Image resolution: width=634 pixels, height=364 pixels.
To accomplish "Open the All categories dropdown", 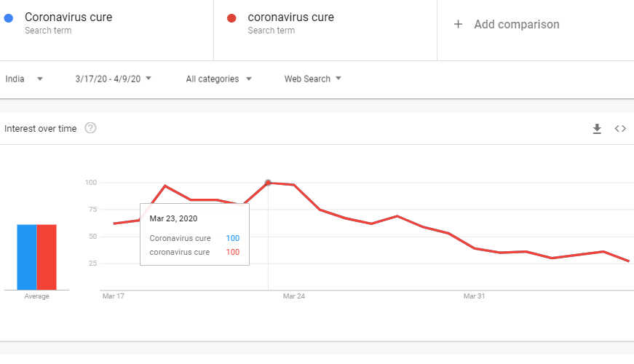I will click(x=218, y=79).
